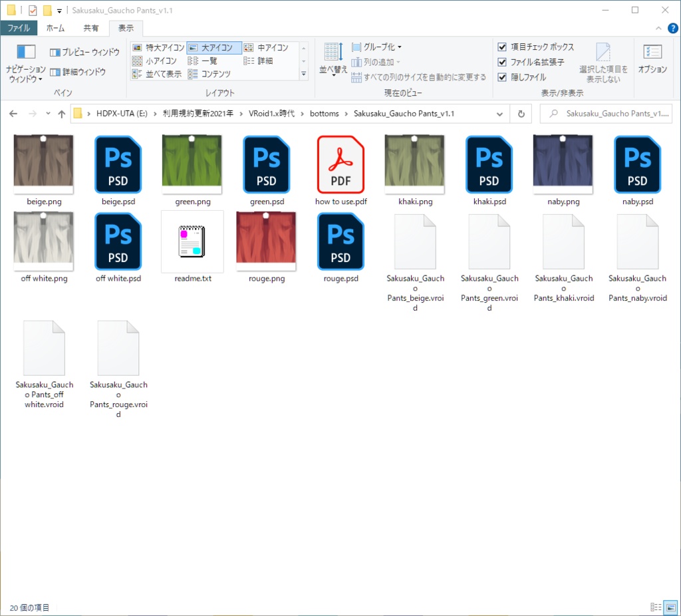Viewport: 681px width, 616px height.
Task: Select Sakusaku_Gaucho Pants_naby.vroid file
Action: 638,257
